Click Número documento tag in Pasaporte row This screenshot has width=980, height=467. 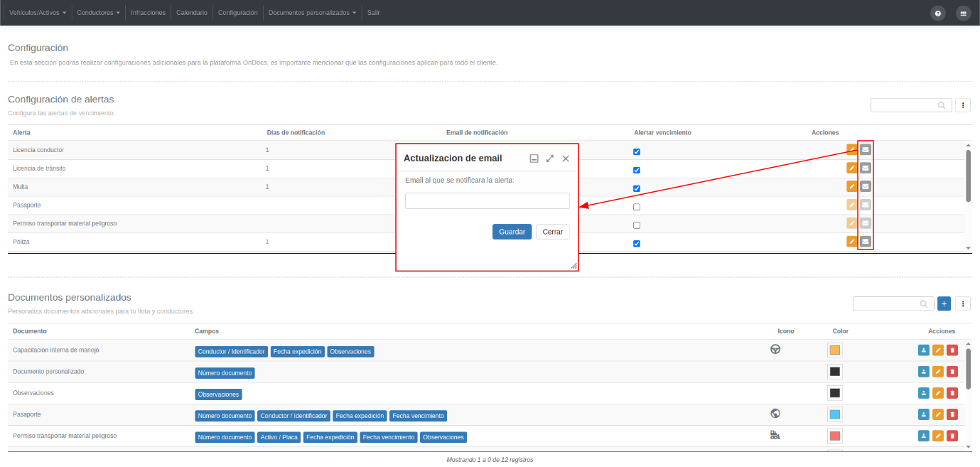[x=225, y=416]
